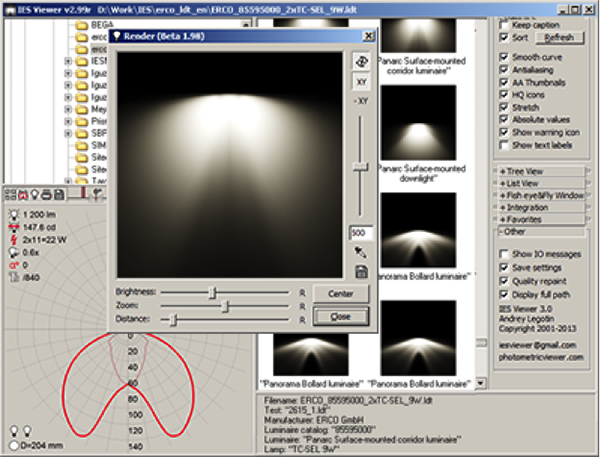Expand the IESNA folder tree node
Viewport: 600px width, 457px height.
[67, 61]
